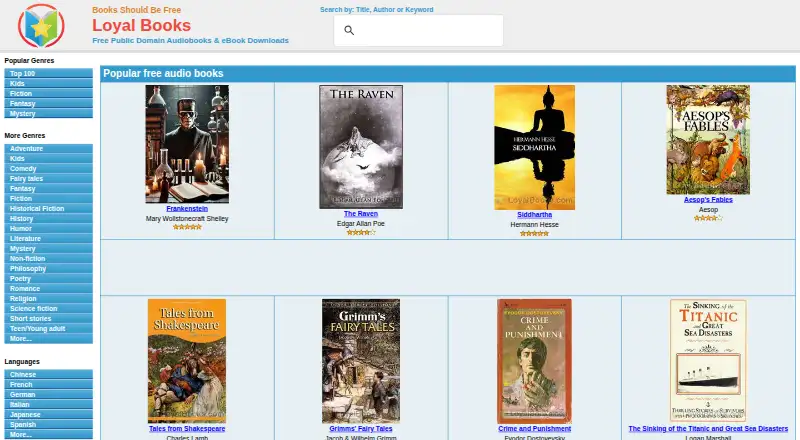Browse the Fairy tales genre

(x=48, y=179)
